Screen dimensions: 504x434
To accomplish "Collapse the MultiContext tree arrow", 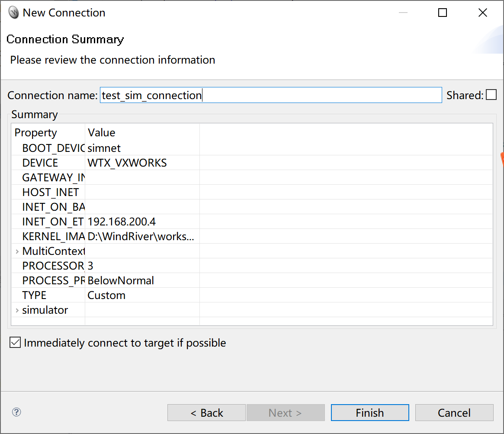I will tap(16, 251).
